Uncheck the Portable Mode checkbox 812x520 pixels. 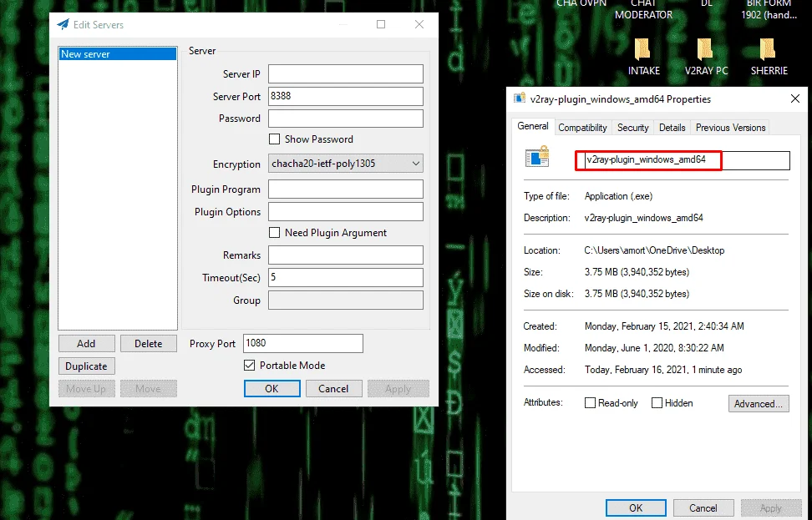click(x=249, y=366)
